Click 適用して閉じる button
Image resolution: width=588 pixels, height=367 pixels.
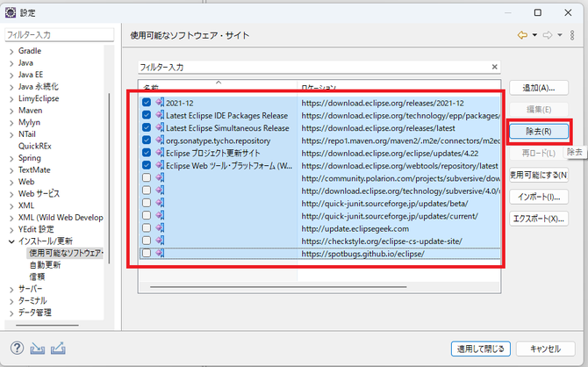[x=480, y=349]
